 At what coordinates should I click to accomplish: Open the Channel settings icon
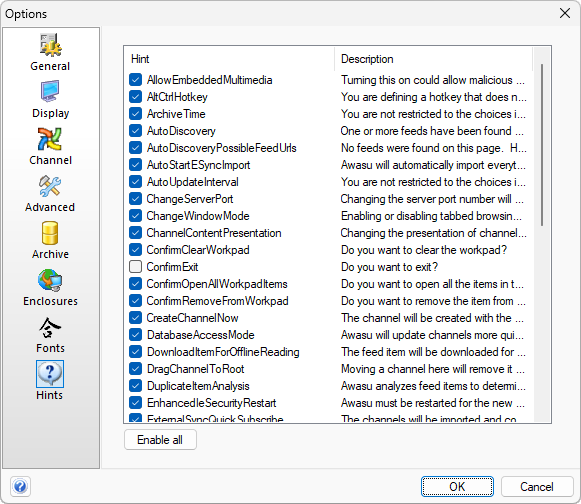click(x=50, y=139)
